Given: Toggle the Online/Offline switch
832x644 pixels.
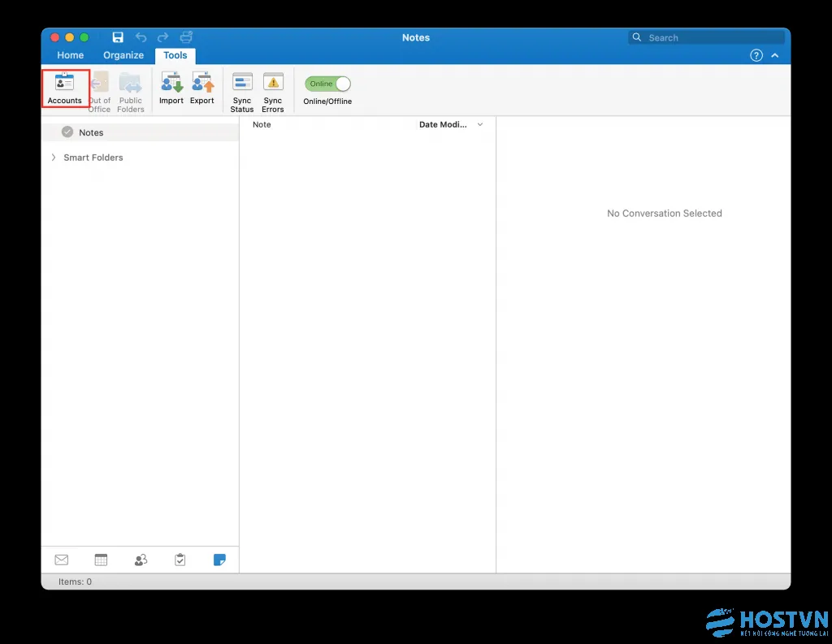Looking at the screenshot, I should tap(327, 84).
